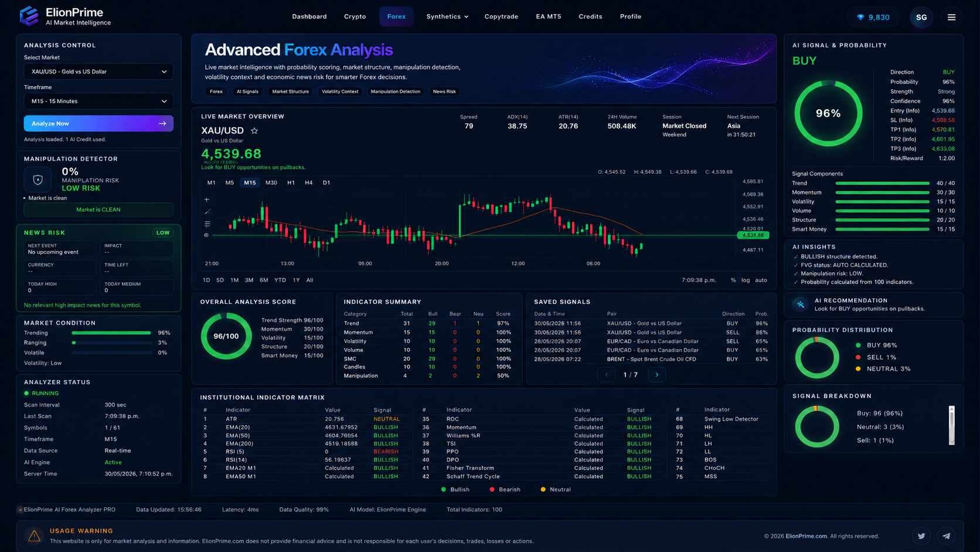Click the Market is CLEAN button

pyautogui.click(x=98, y=209)
